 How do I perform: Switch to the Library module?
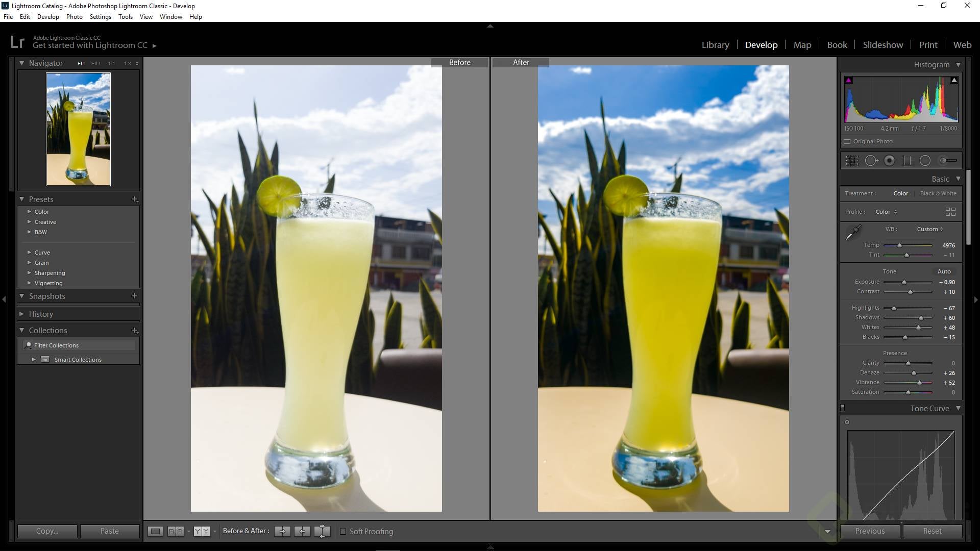(x=715, y=45)
